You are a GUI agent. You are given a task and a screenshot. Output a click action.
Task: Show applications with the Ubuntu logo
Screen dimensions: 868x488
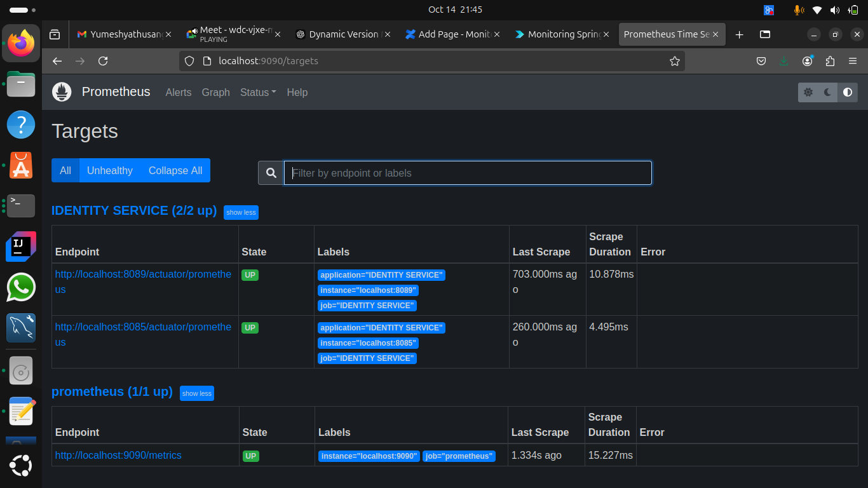[x=21, y=466]
